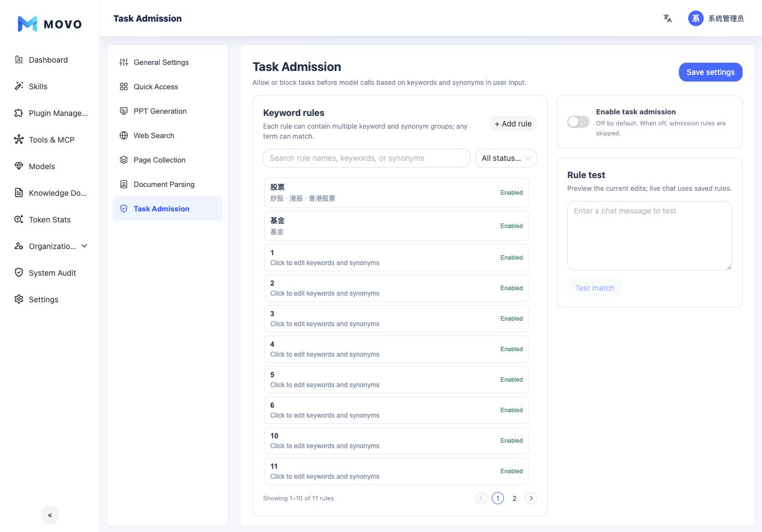Click the System Audit shield icon
The image size is (762, 532).
tap(19, 272)
